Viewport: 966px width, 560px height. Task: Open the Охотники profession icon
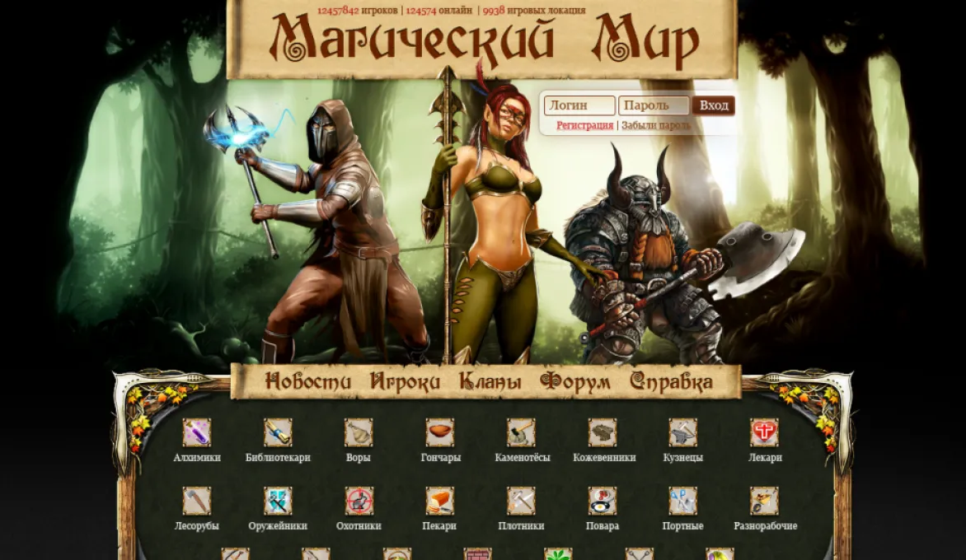click(359, 501)
